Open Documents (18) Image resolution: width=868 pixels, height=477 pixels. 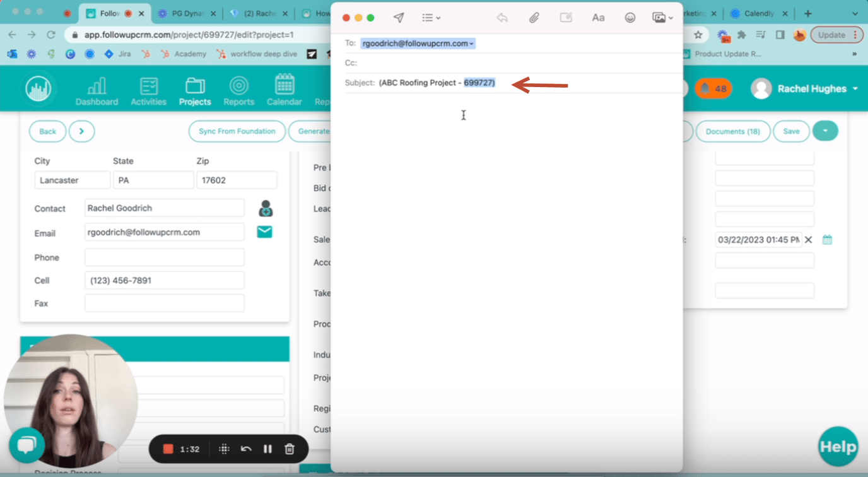click(733, 131)
